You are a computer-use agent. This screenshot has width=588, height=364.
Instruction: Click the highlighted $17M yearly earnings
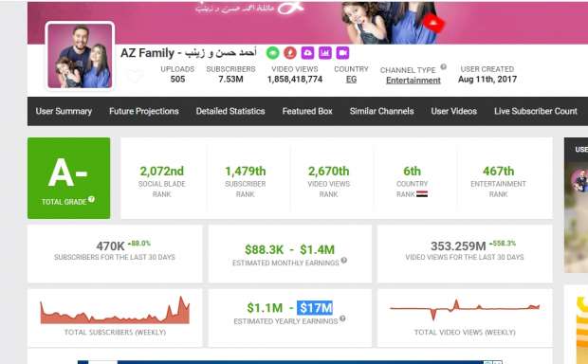coord(315,308)
